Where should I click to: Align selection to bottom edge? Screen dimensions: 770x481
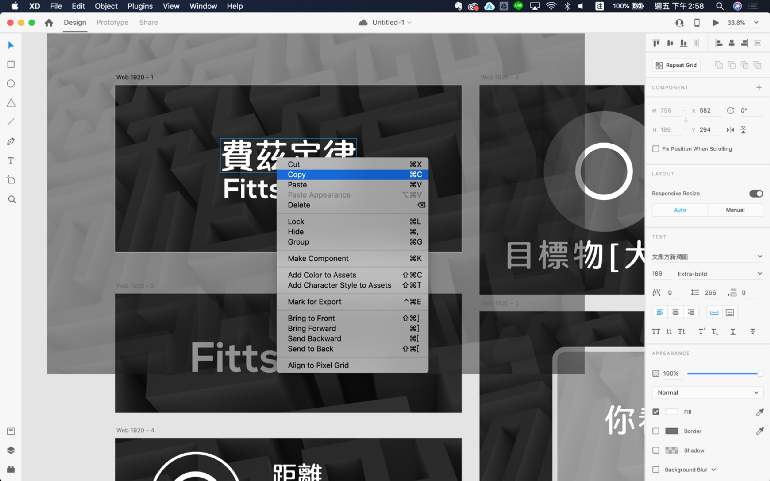click(683, 43)
